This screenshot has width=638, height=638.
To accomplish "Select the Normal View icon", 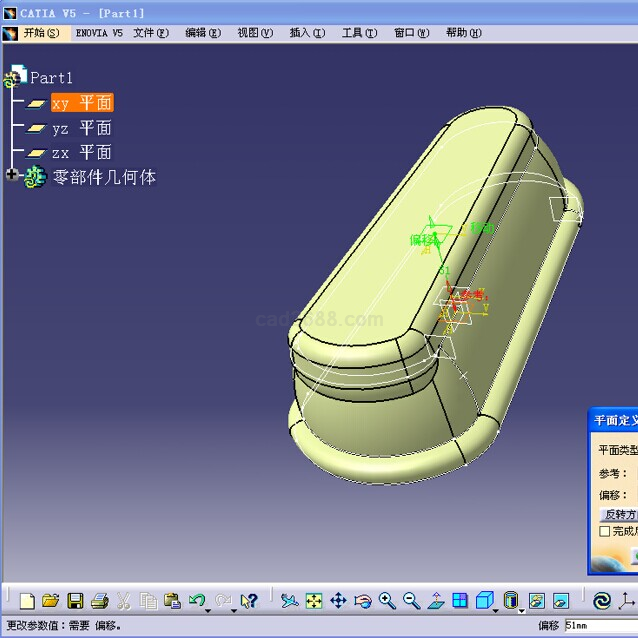I will [x=436, y=601].
